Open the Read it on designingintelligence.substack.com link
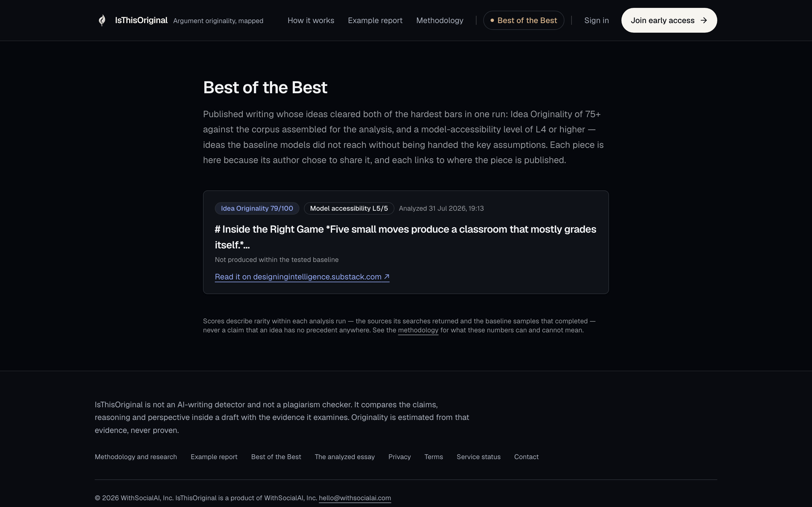The width and height of the screenshot is (812, 507). (x=302, y=277)
